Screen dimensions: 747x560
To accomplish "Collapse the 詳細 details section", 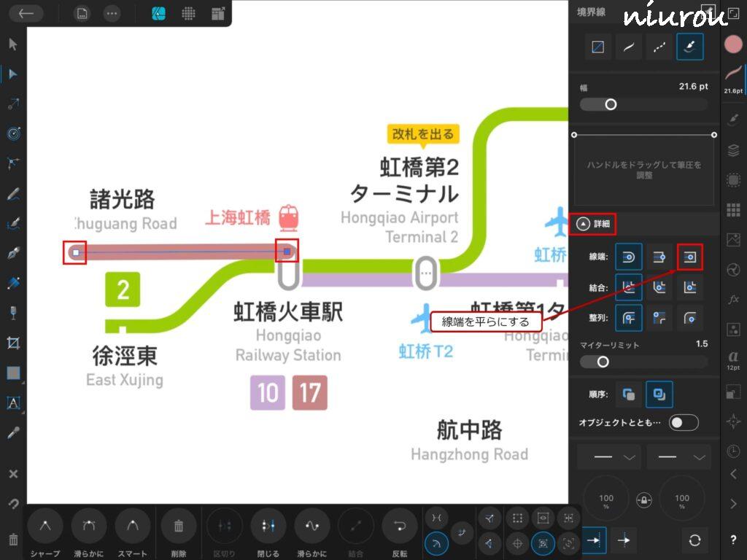I will 583,224.
